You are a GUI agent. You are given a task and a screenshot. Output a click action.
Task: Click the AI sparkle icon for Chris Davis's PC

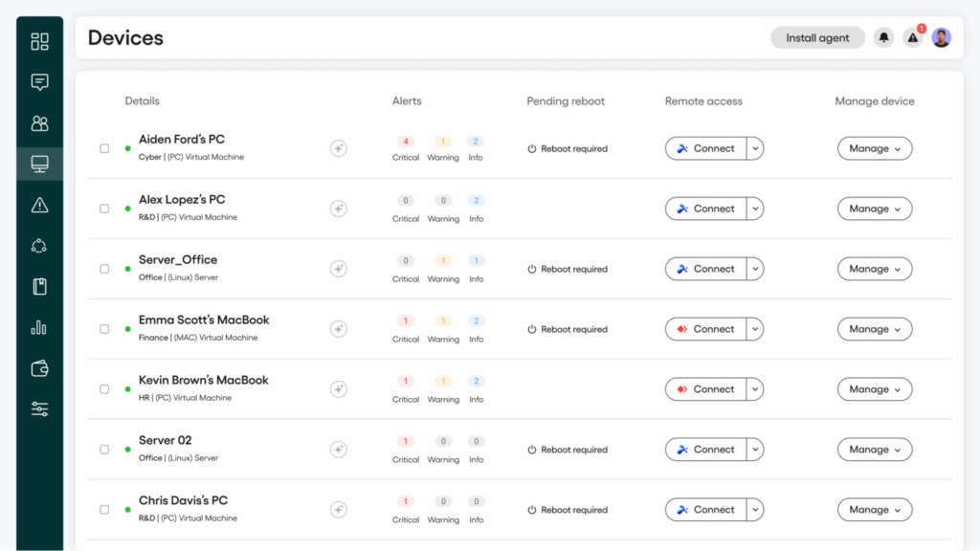pyautogui.click(x=339, y=510)
